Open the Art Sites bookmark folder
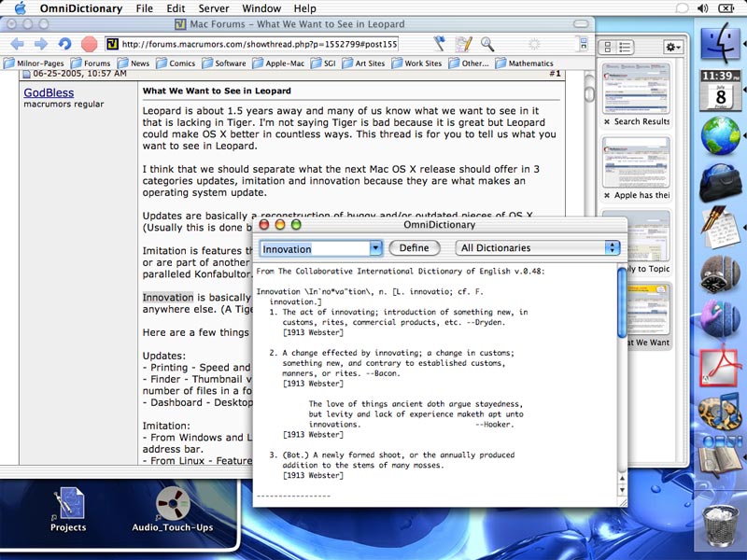The width and height of the screenshot is (747, 560). [x=363, y=63]
